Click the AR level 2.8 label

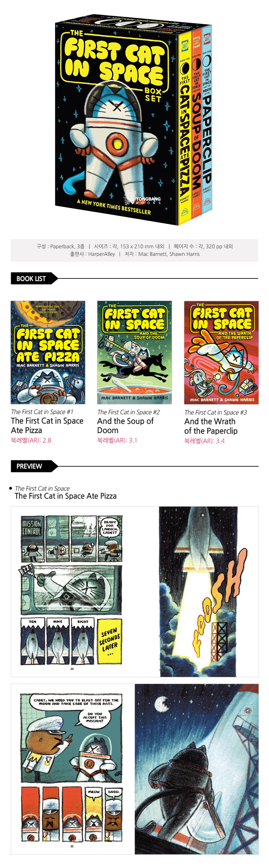[x=31, y=440]
